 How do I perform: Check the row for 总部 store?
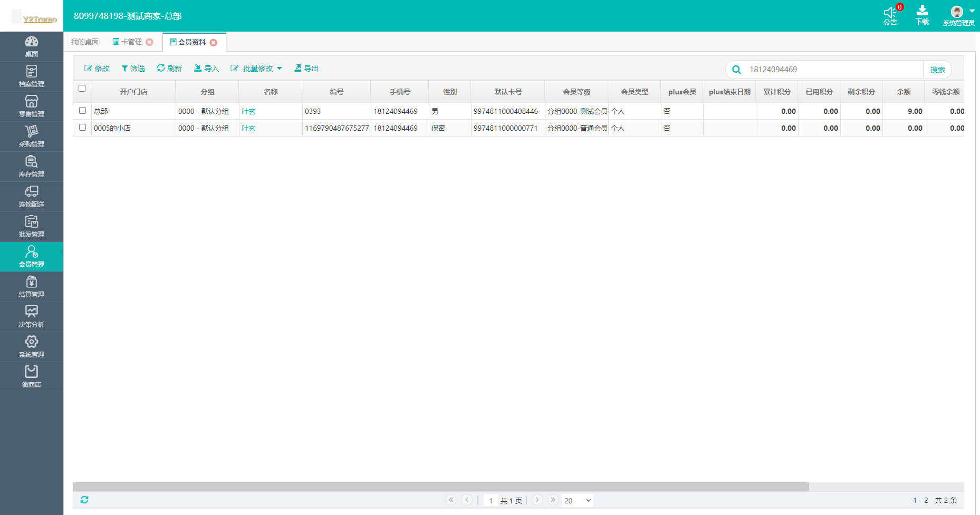(82, 111)
